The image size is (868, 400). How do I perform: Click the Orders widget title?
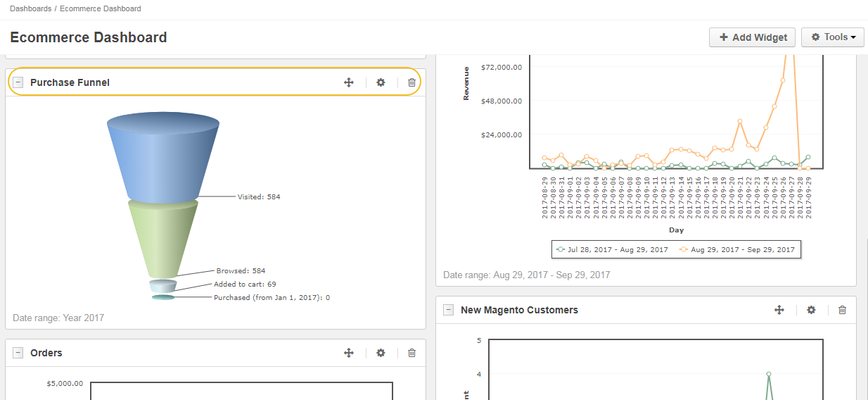coord(46,353)
